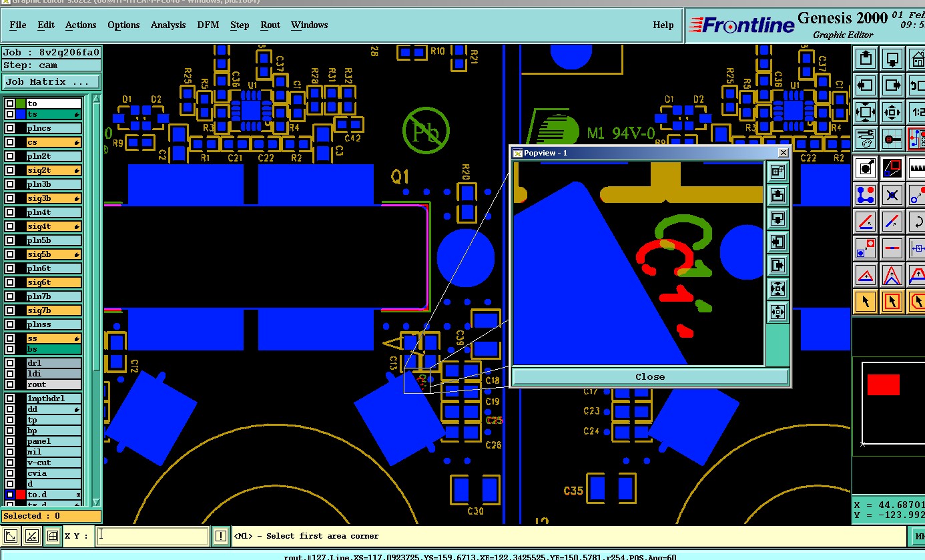This screenshot has height=560, width=925.
Task: Expand the Analysis menu
Action: tap(168, 25)
